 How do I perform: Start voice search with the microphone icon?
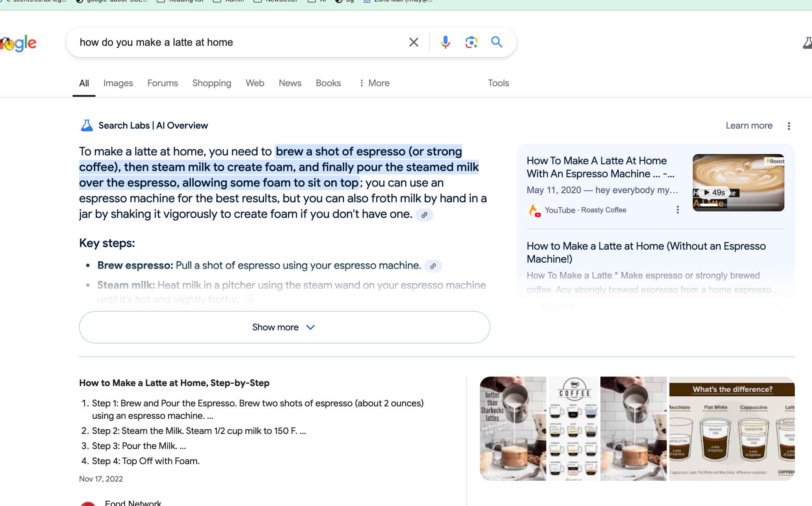[x=445, y=42]
